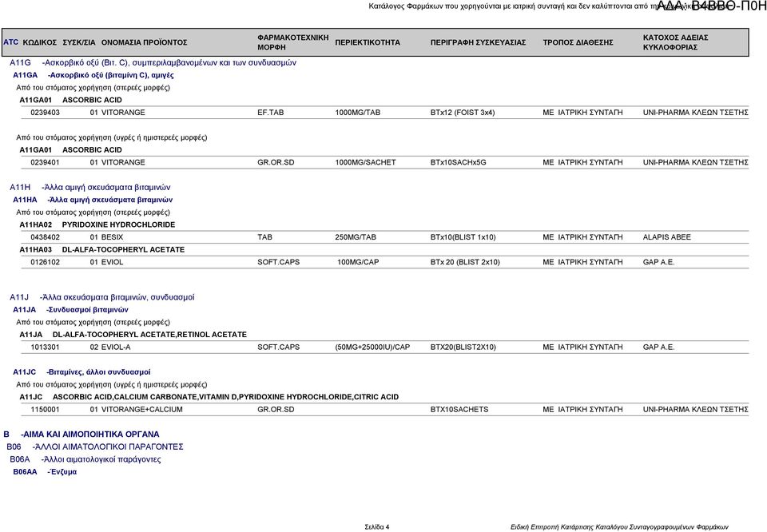Image resolution: width=767 pixels, height=532 pixels.
Task: Click VITORANGE in the EF.TAB row
Action: tap(123, 113)
